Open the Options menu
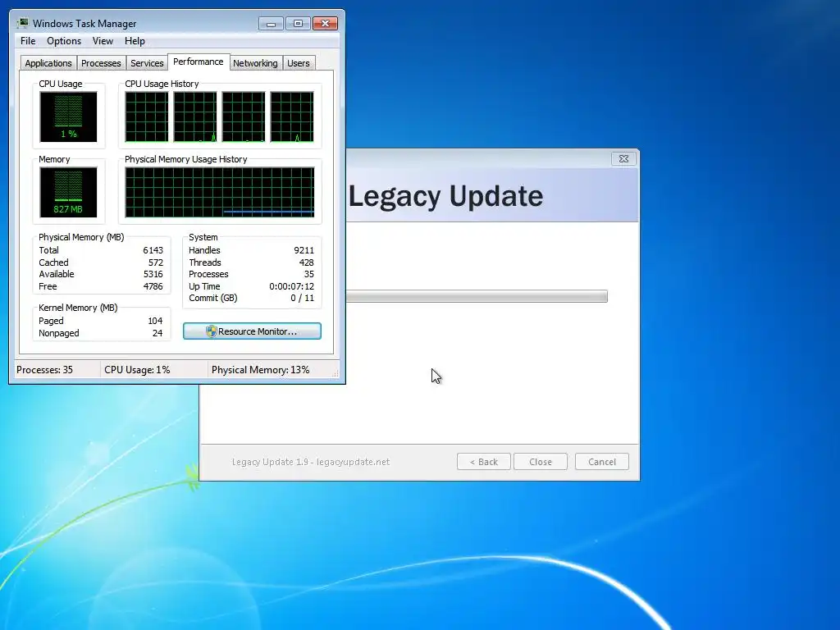 coord(64,41)
